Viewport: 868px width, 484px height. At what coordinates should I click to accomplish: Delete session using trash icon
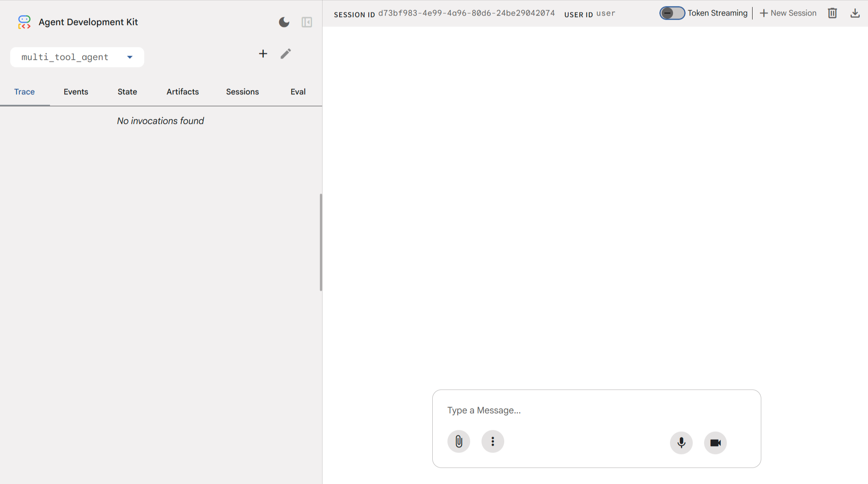point(832,13)
